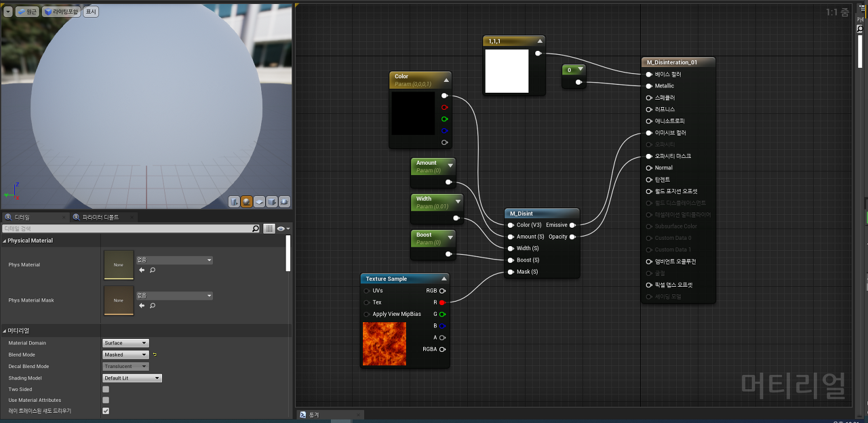Open the Shading Model dropdown

pos(132,378)
